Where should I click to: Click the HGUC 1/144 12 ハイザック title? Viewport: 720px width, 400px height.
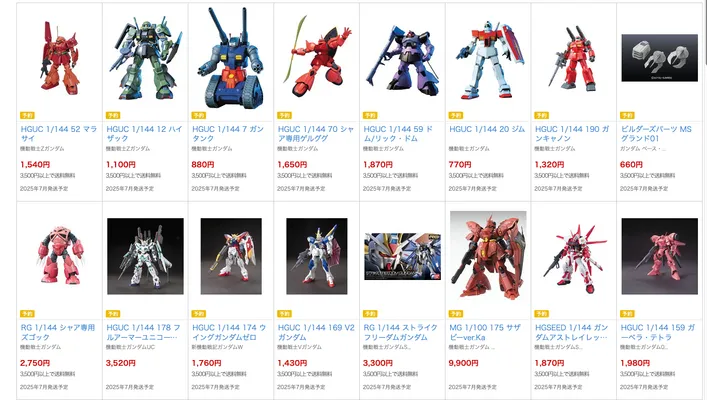(144, 134)
